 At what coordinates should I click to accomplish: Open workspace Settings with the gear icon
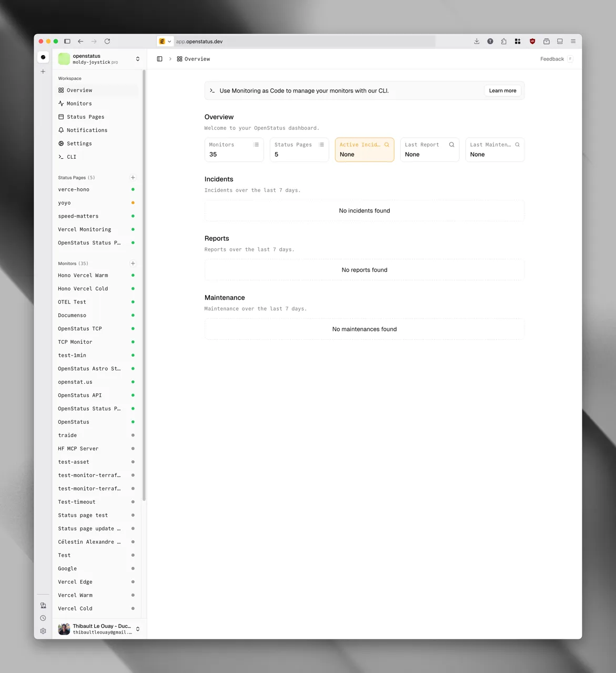point(80,143)
